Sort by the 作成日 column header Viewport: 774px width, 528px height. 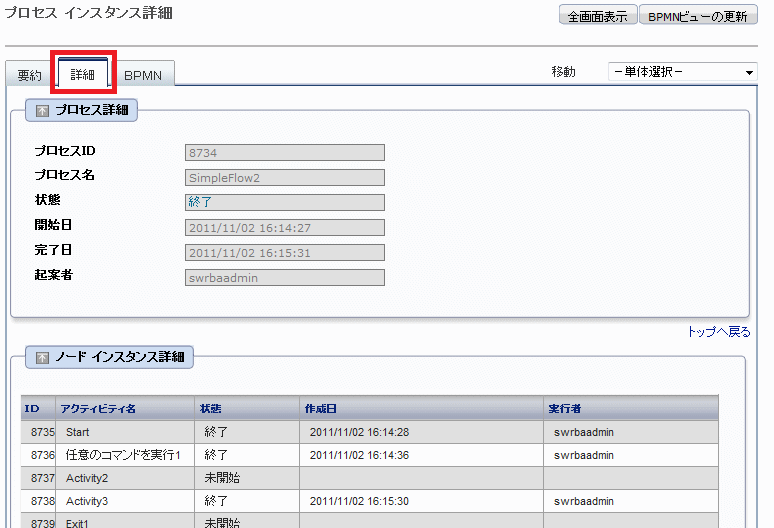pos(321,409)
